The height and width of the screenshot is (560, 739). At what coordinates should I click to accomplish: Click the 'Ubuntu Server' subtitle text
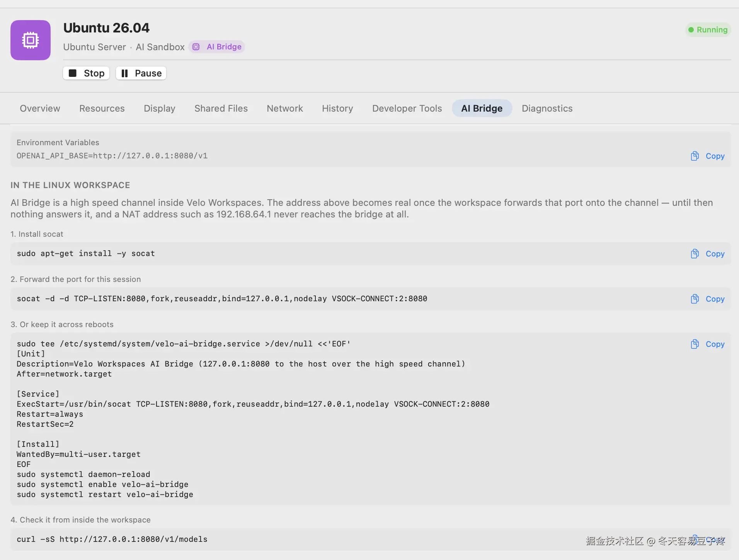pyautogui.click(x=95, y=47)
